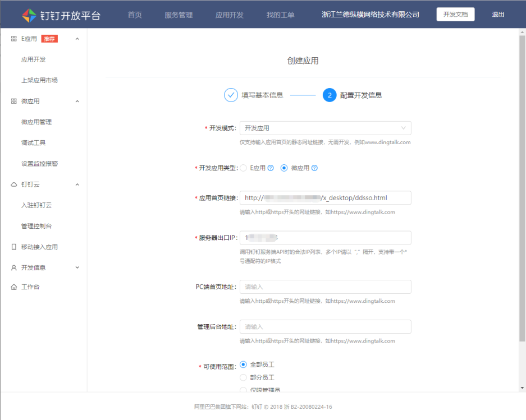The image size is (526, 420).
Task: Click help icon next to 微应用 radio
Action: click(x=314, y=168)
